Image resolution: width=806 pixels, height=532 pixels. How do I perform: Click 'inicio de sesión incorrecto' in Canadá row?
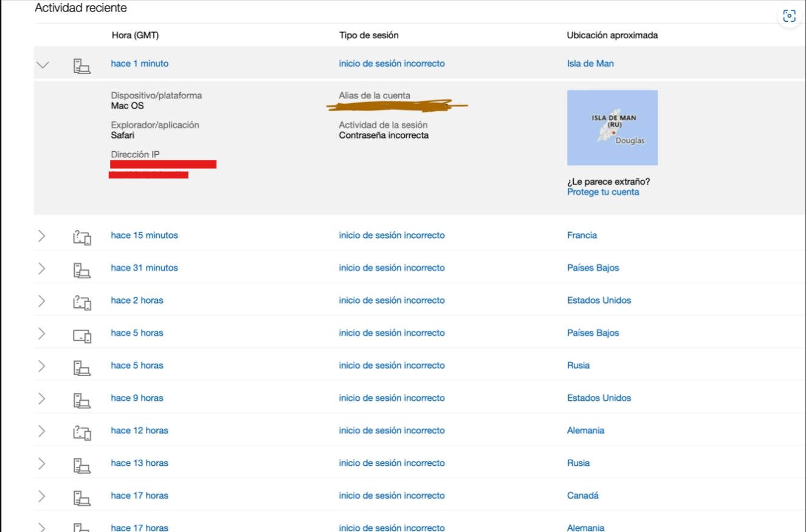click(x=392, y=496)
